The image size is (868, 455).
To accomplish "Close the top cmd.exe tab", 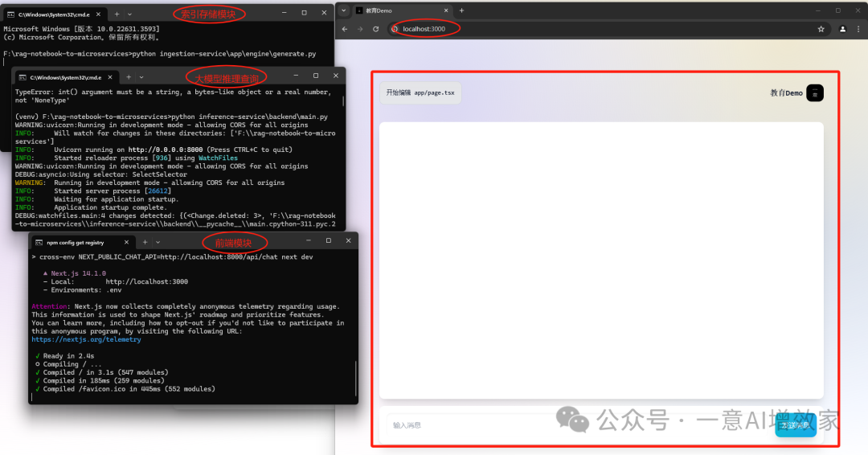I will click(99, 14).
